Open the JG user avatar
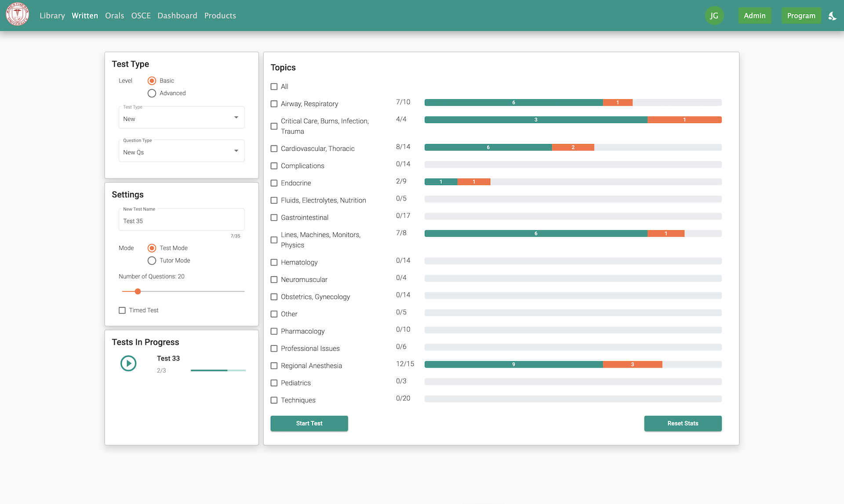The width and height of the screenshot is (844, 504). coord(714,16)
